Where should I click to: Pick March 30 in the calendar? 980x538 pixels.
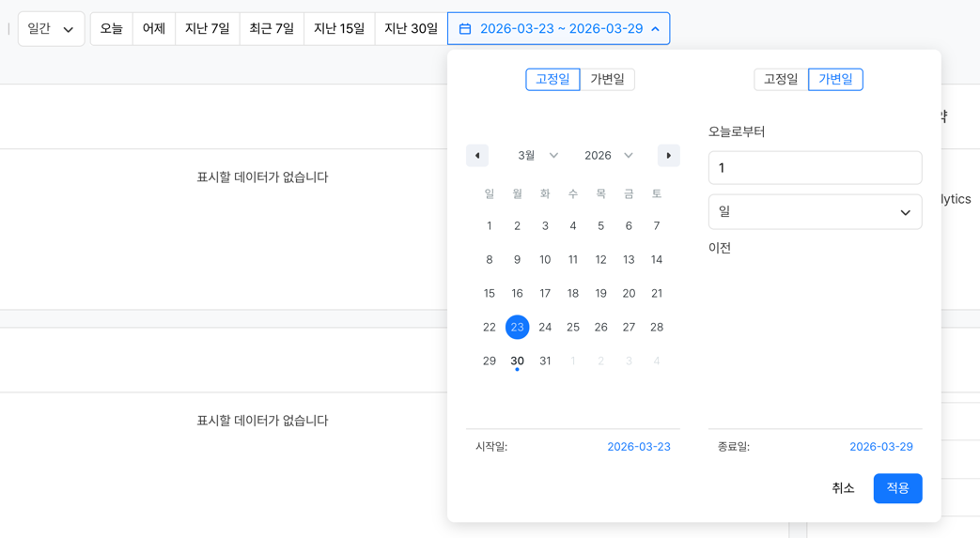click(x=517, y=361)
